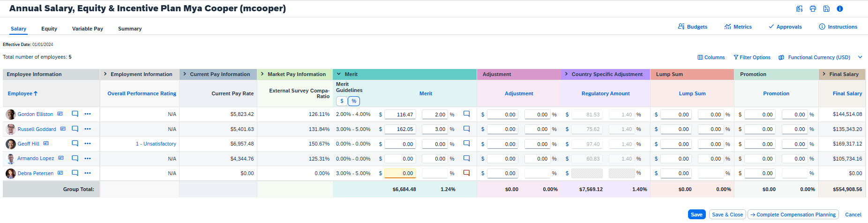Open more actions for Debra Petersen
This screenshot has width=868, height=223.
click(88, 173)
